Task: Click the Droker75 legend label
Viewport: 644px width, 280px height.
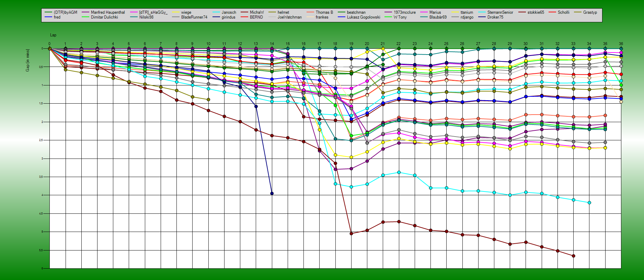Action: pos(495,17)
